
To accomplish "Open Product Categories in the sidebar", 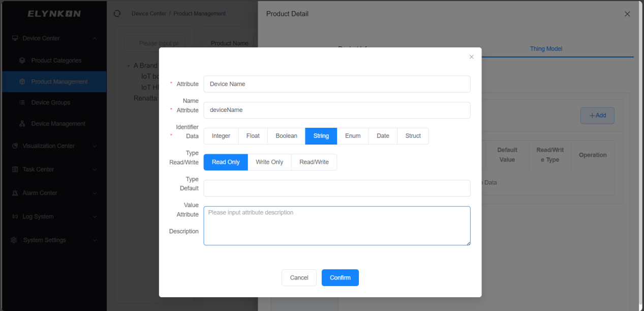I will pyautogui.click(x=54, y=60).
